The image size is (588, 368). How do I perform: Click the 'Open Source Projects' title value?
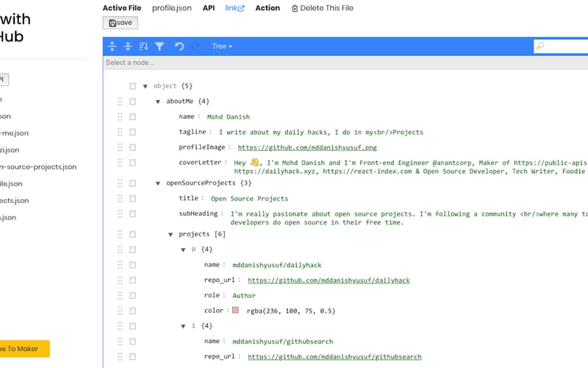(x=249, y=199)
